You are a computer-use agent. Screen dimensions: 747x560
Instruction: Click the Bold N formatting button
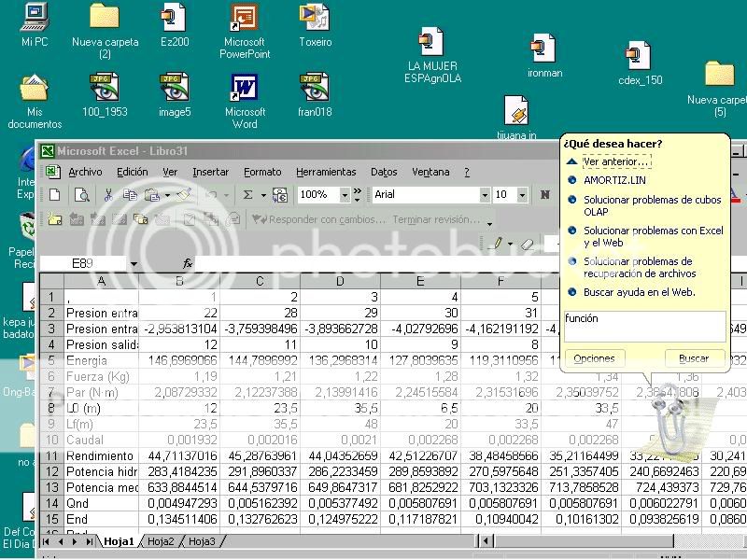point(544,195)
